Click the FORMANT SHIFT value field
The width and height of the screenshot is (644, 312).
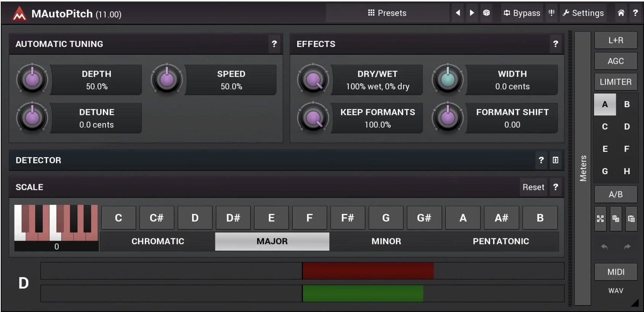pos(512,118)
